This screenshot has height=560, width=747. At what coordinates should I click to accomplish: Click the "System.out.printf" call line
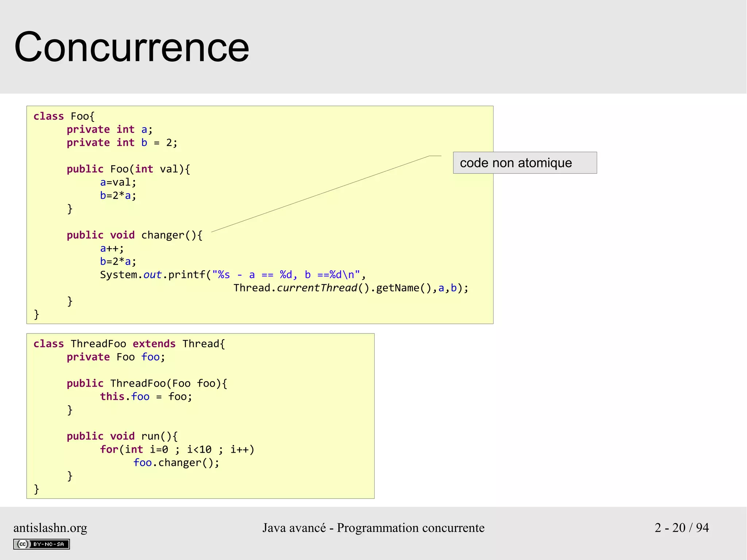[x=233, y=275]
